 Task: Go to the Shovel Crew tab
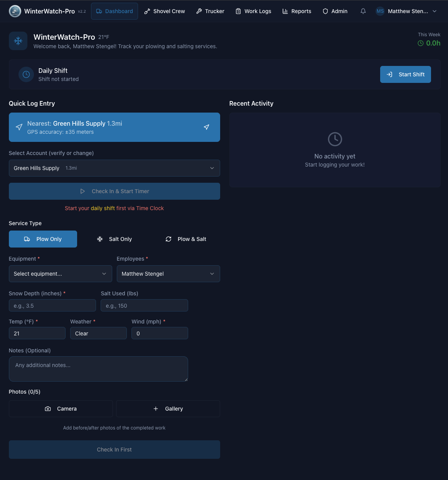[165, 11]
